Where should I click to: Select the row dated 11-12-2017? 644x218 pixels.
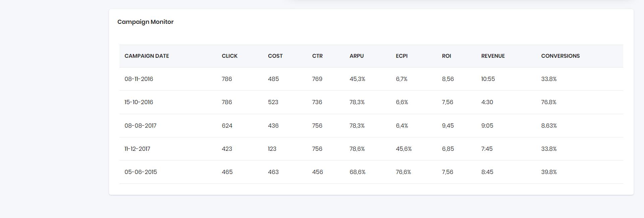tap(138, 149)
